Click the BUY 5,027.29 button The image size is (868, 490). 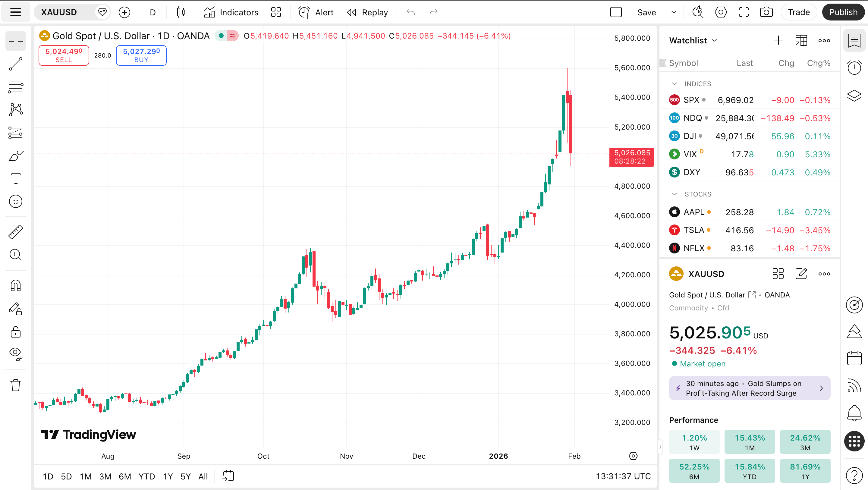(141, 55)
